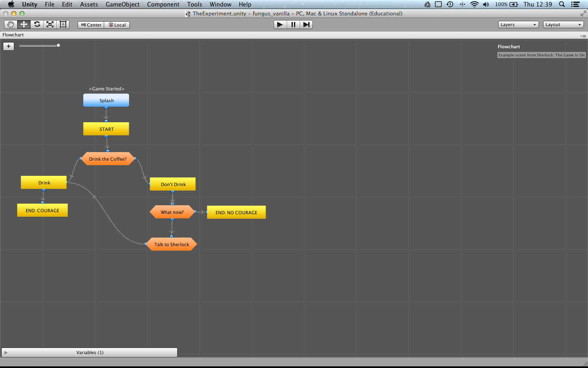
Task: Select the Don't Drink block
Action: (173, 184)
